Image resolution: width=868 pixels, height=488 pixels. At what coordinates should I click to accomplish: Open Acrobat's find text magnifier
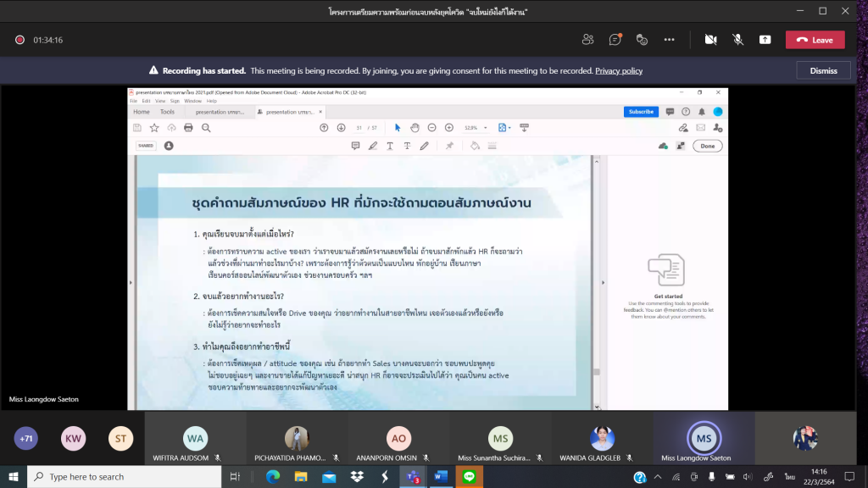coord(206,128)
